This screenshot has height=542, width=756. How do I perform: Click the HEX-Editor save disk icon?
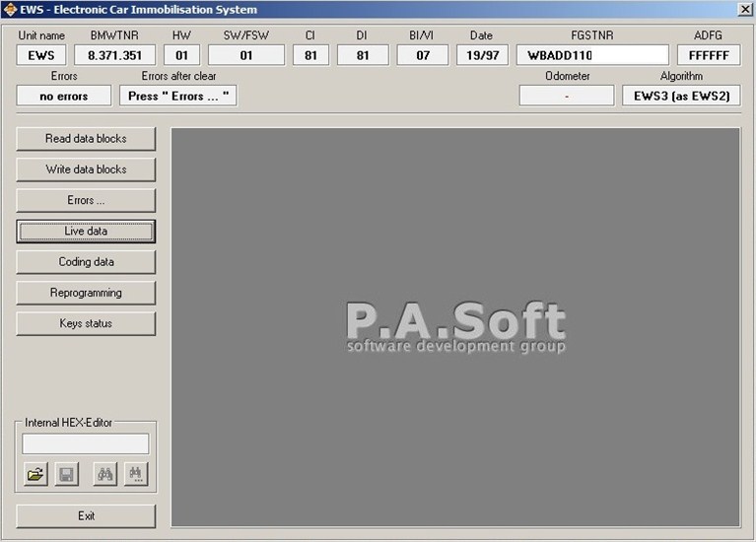coord(66,474)
